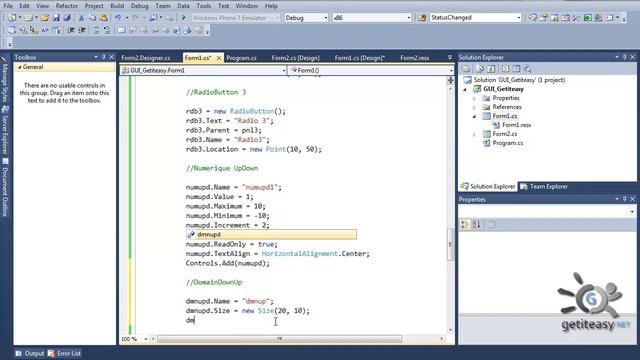Screen dimensions: 640x360
Task: Open the Error List tab
Action: tap(64, 353)
